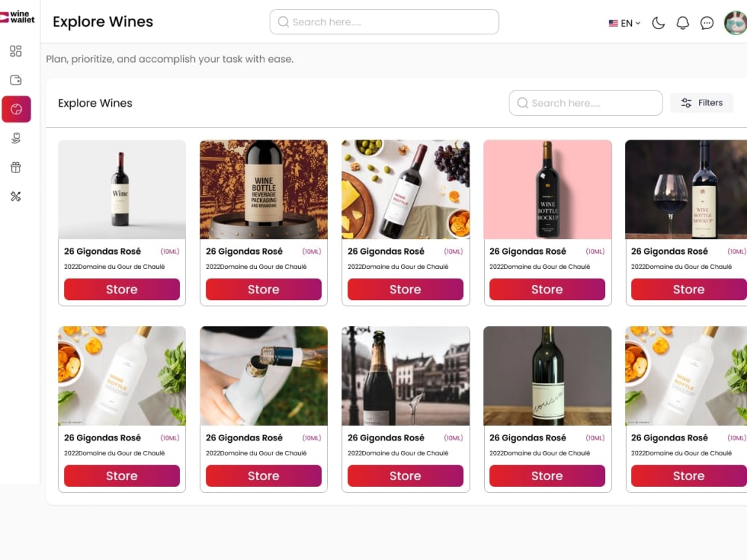Open the chat messages icon

point(707,22)
